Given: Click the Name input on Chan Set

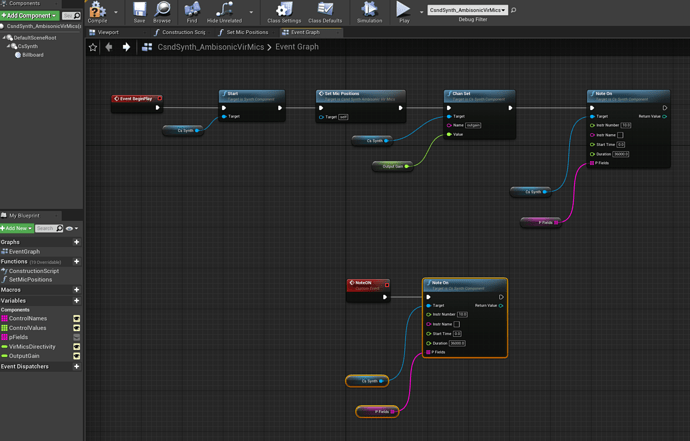Looking at the screenshot, I should pos(473,125).
